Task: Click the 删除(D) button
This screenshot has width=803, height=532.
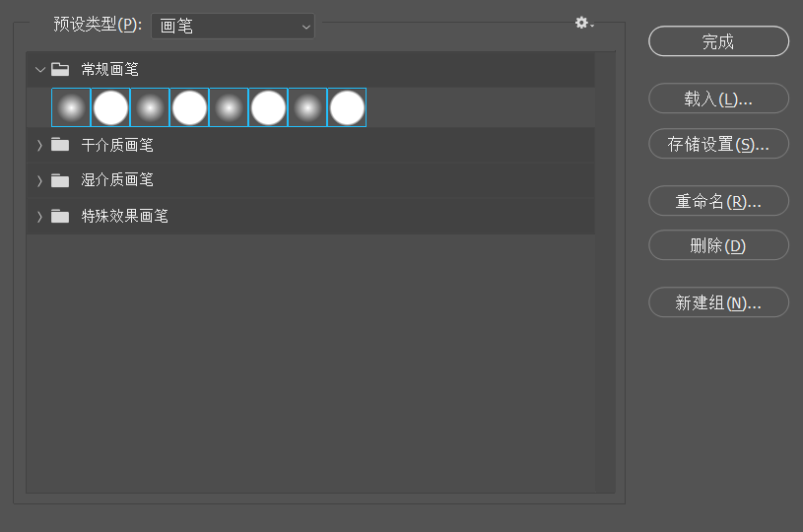Action: tap(718, 245)
